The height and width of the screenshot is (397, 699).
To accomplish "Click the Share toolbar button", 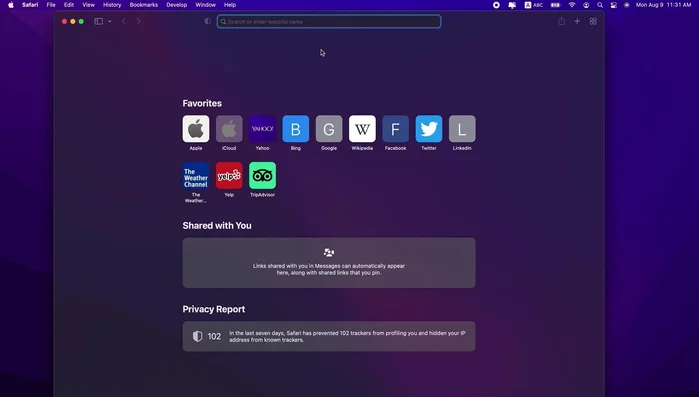I will (x=562, y=21).
